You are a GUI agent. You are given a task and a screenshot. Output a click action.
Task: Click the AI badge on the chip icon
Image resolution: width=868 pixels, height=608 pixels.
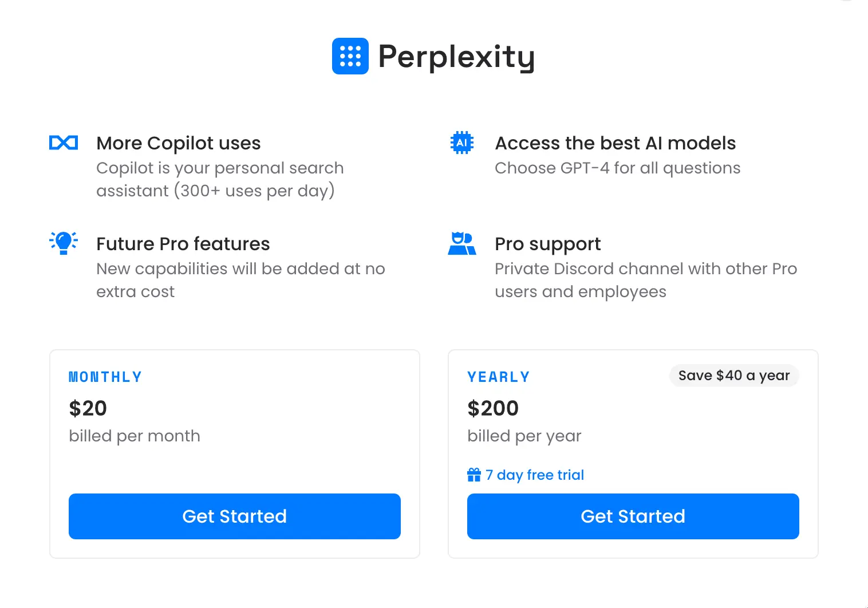point(462,141)
